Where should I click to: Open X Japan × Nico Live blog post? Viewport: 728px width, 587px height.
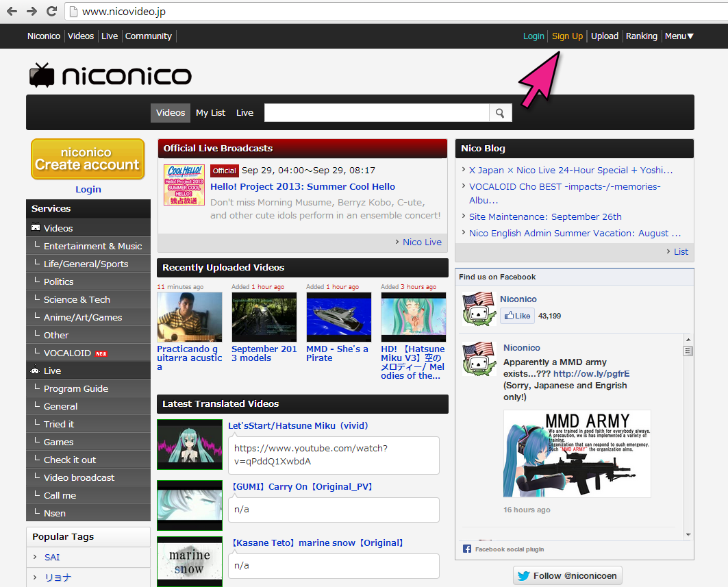click(570, 171)
